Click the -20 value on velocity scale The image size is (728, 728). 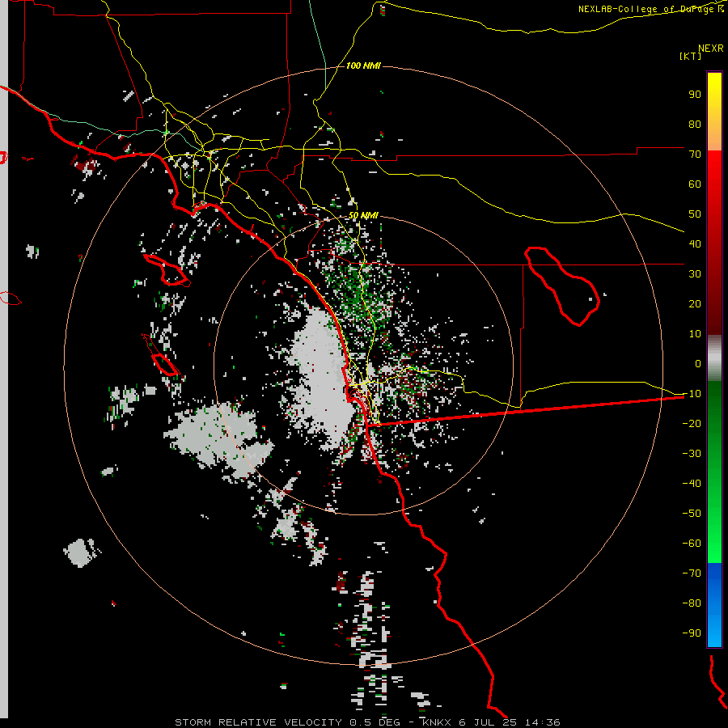click(x=692, y=424)
